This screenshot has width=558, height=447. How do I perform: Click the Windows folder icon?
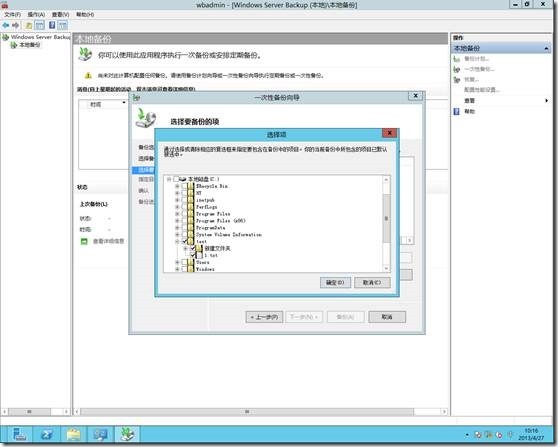tap(191, 269)
